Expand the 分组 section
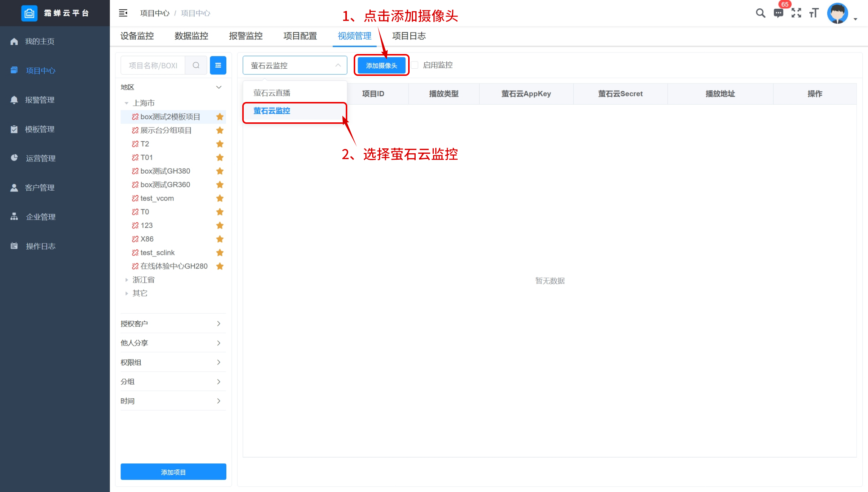 pos(173,381)
